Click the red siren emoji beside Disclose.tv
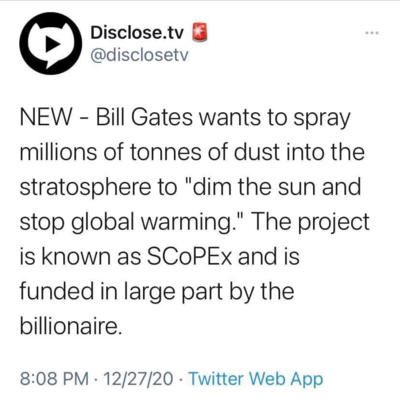This screenshot has width=400, height=399. click(x=200, y=32)
